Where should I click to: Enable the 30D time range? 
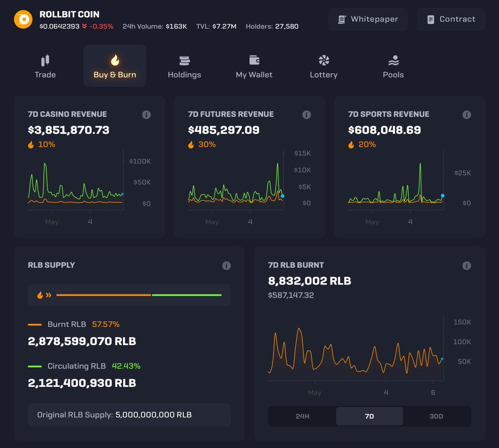point(437,416)
